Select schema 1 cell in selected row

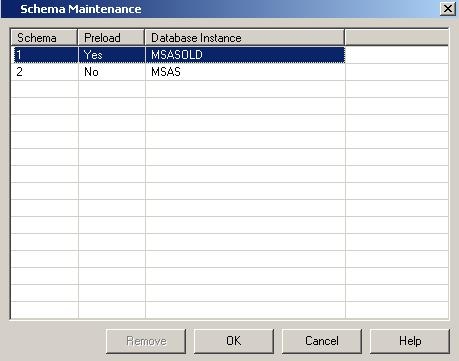(46, 55)
